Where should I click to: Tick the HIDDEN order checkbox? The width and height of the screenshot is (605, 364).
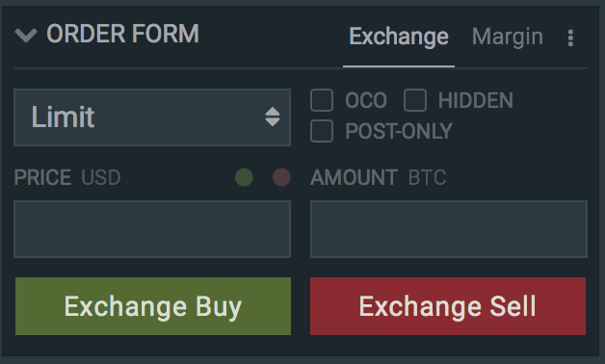(415, 100)
